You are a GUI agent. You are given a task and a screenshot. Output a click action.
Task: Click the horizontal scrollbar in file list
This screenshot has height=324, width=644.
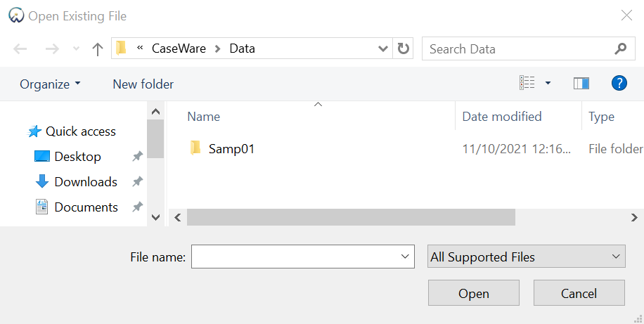click(x=351, y=218)
